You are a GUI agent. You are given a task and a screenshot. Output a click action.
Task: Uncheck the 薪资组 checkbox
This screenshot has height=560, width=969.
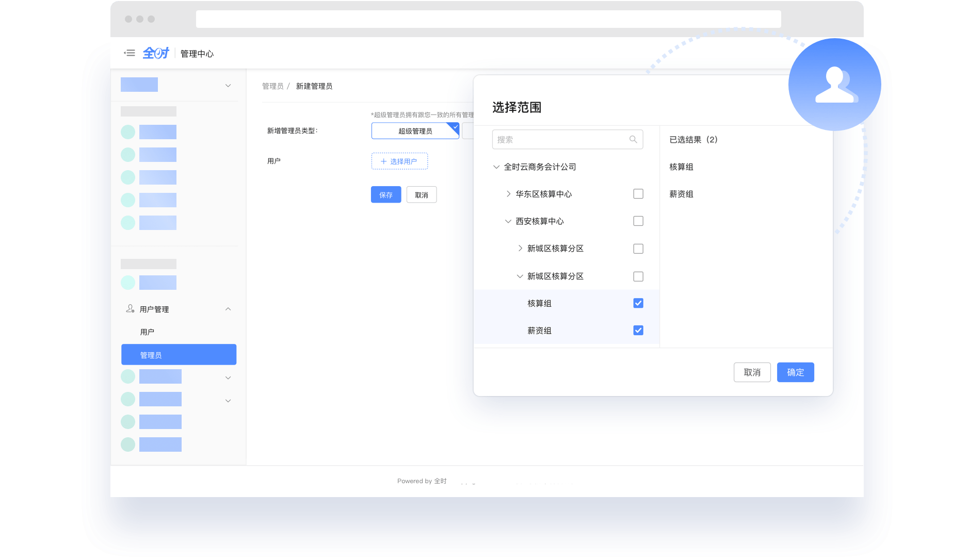[638, 331]
